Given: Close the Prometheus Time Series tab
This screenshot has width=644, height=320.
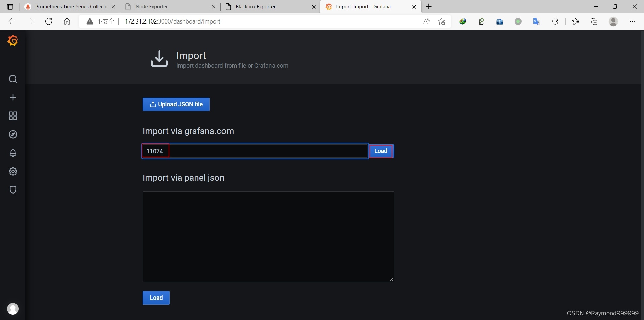Looking at the screenshot, I should 113,7.
